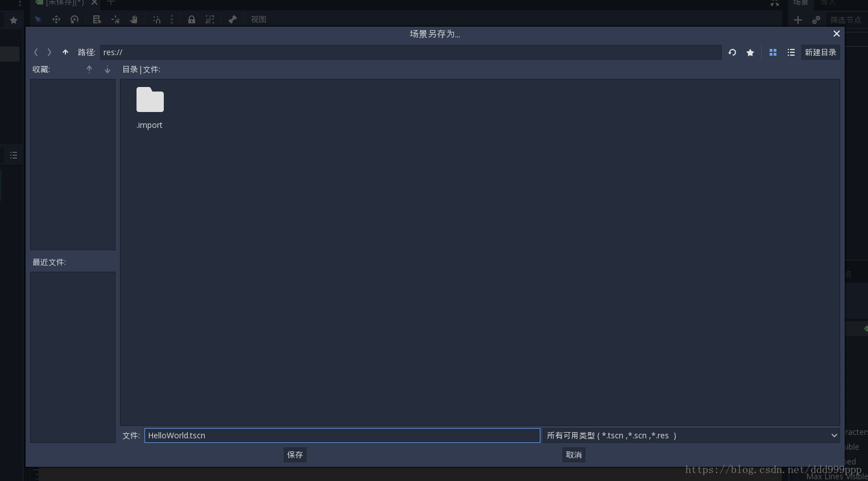The image size is (868, 481).
Task: Move favorite up in 收藏 list
Action: tap(89, 69)
